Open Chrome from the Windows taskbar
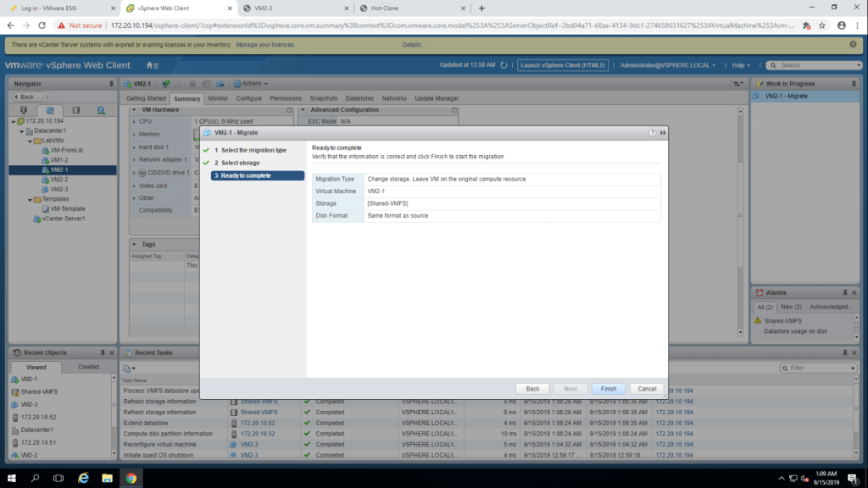 131,477
